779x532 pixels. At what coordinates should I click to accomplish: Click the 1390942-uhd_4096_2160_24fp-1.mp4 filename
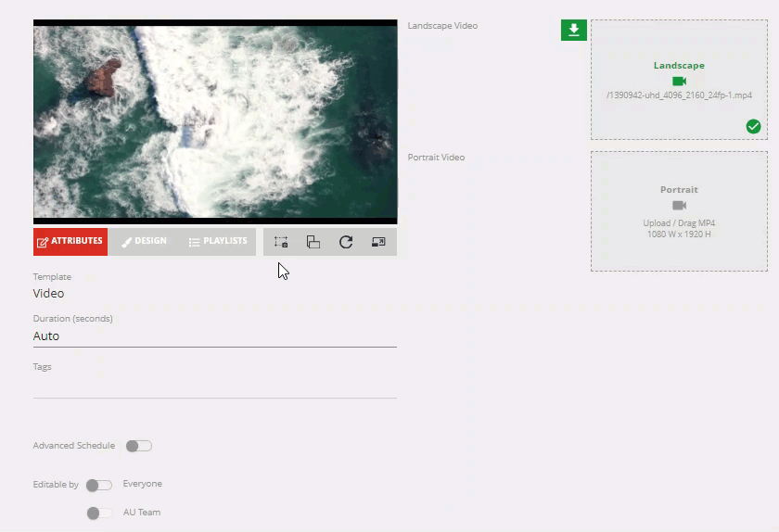(679, 95)
